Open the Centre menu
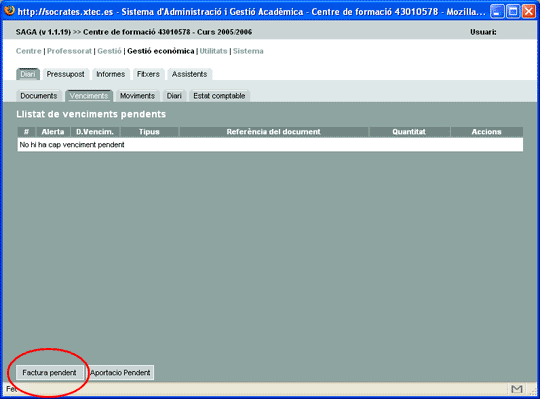Image resolution: width=540 pixels, height=399 pixels. pyautogui.click(x=29, y=51)
